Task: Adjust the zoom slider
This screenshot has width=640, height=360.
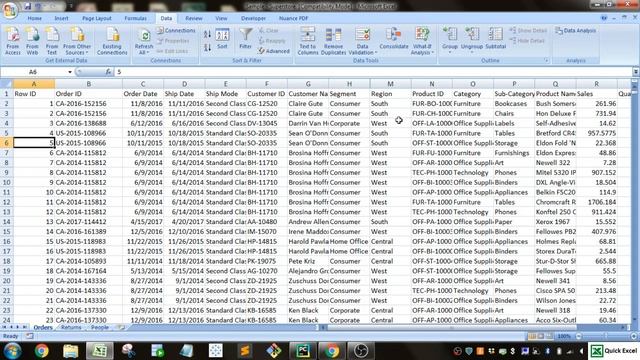Action: (x=606, y=336)
